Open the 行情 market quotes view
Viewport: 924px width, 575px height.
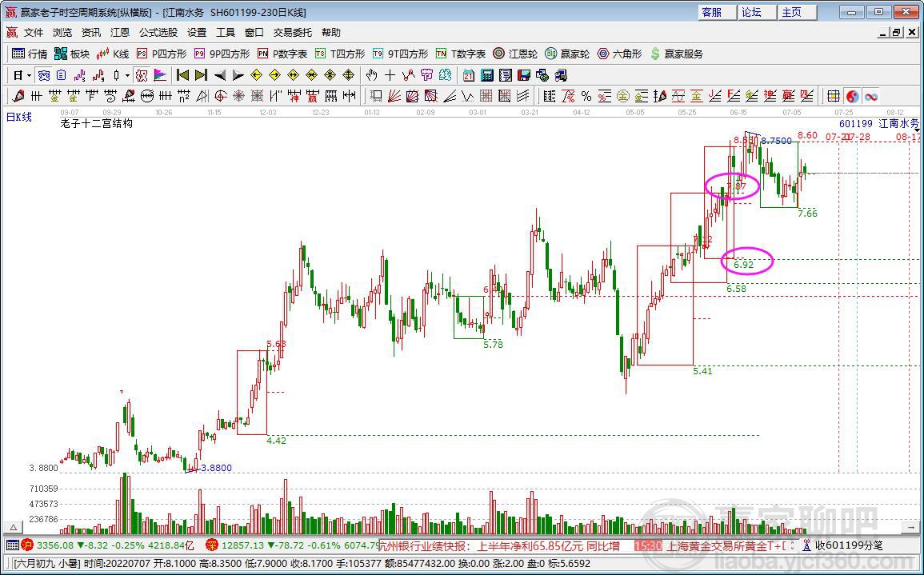coord(30,54)
